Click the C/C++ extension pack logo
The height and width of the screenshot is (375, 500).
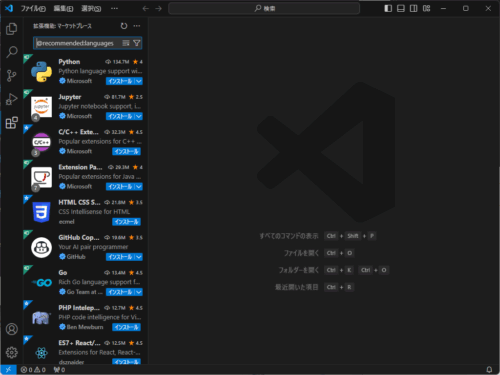click(41, 142)
